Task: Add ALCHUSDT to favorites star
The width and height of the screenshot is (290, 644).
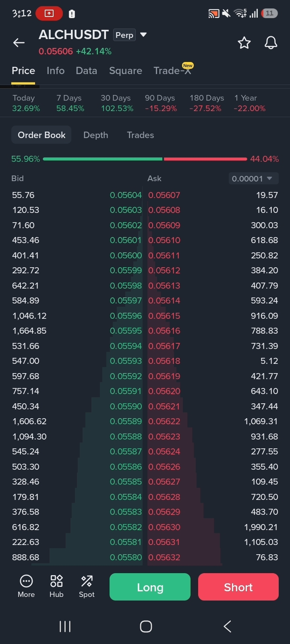Action: (x=244, y=43)
